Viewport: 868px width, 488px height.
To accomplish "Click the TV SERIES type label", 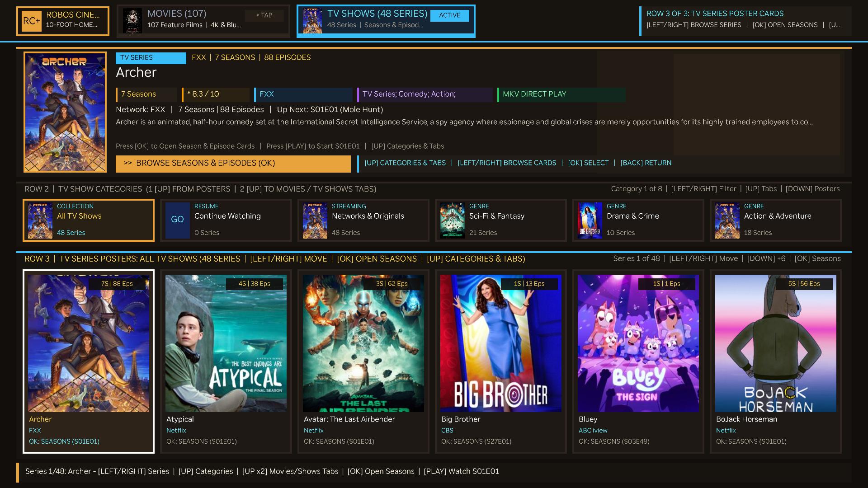I will pyautogui.click(x=151, y=58).
